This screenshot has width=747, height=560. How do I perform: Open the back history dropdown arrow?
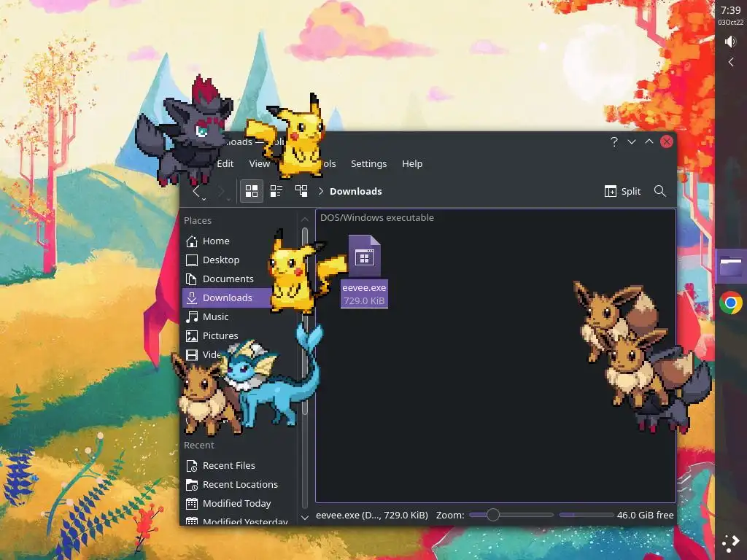point(204,200)
